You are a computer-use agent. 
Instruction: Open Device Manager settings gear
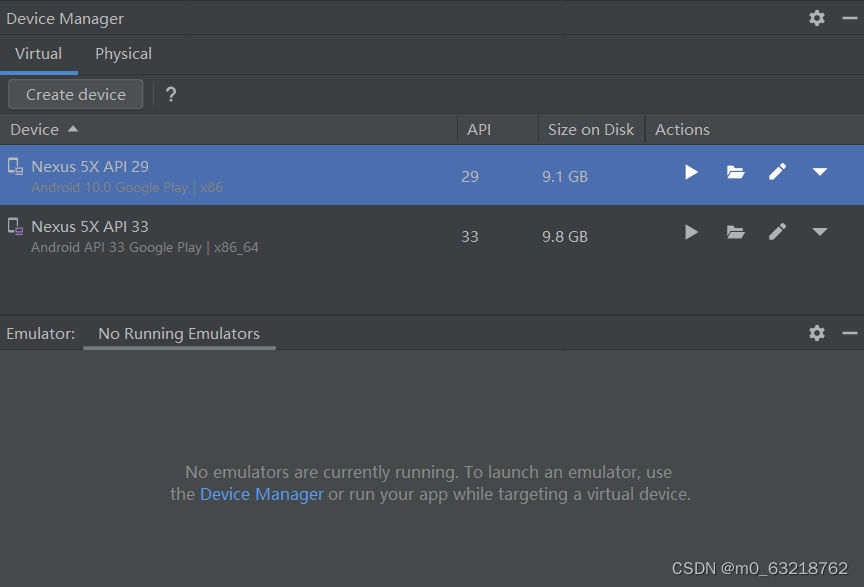[x=816, y=18]
